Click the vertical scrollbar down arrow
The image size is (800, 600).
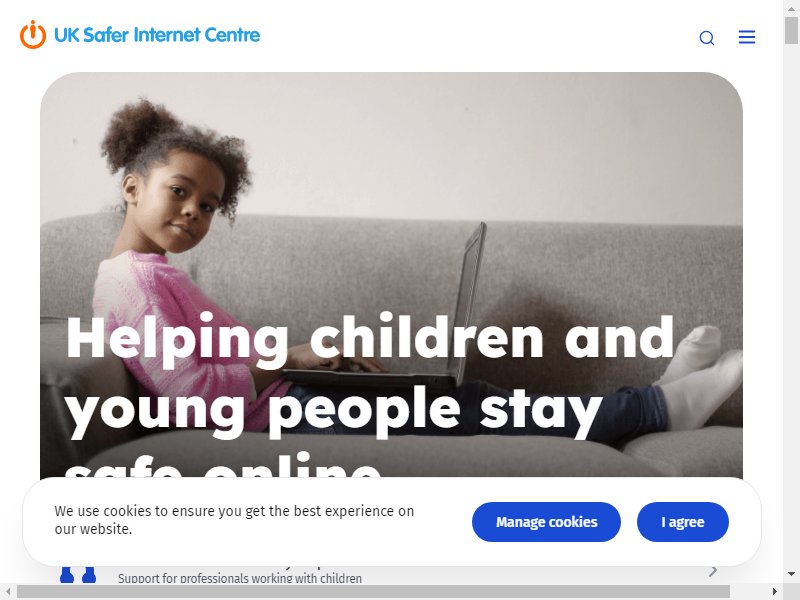tap(791, 574)
